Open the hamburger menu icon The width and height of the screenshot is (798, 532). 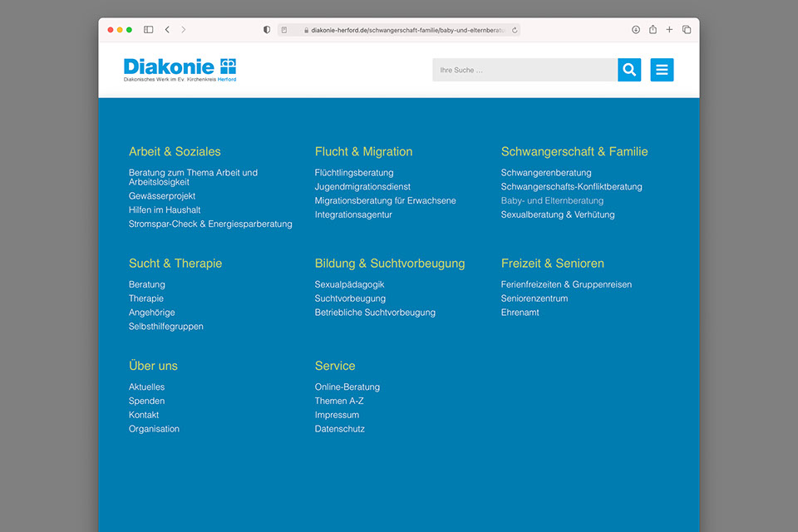(x=662, y=70)
